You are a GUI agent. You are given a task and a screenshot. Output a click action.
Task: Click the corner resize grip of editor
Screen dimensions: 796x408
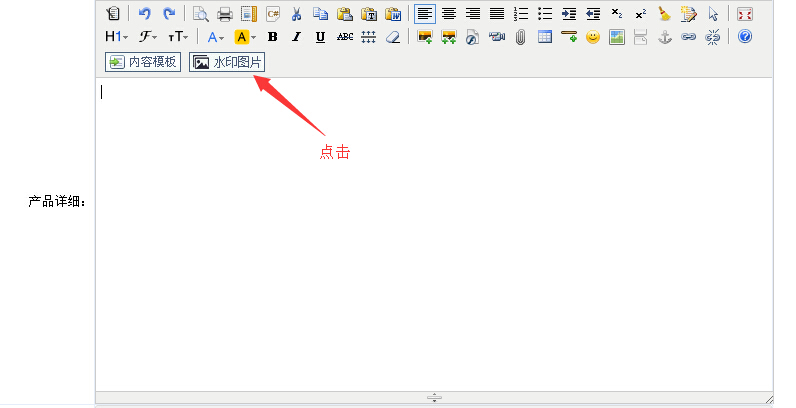click(x=769, y=399)
